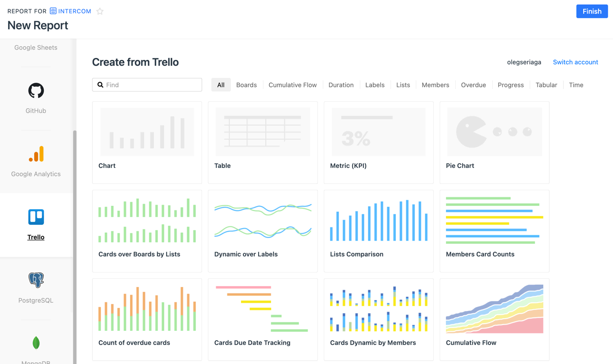Open the Cumulative Flow template card
The width and height of the screenshot is (613, 364).
click(495, 320)
